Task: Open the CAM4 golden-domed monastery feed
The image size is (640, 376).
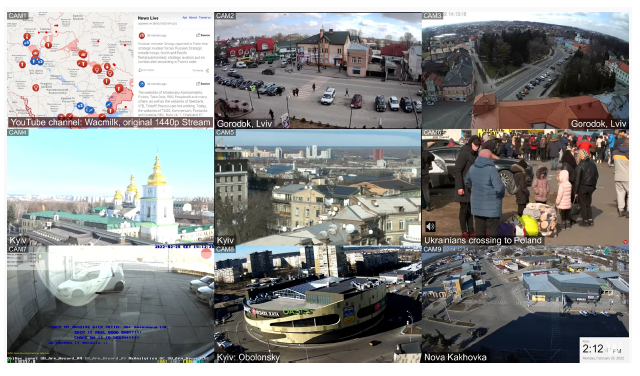Action: tap(110, 187)
